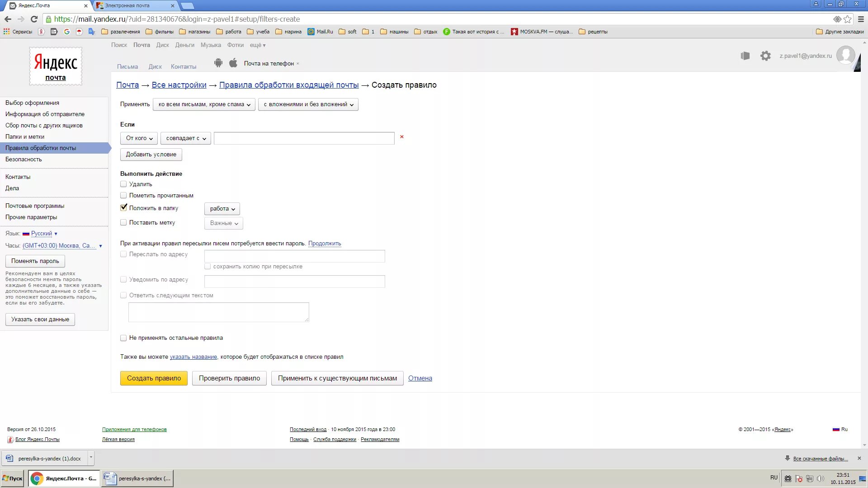Open the работа folder dropdown
The height and width of the screenshot is (488, 868).
tap(222, 209)
